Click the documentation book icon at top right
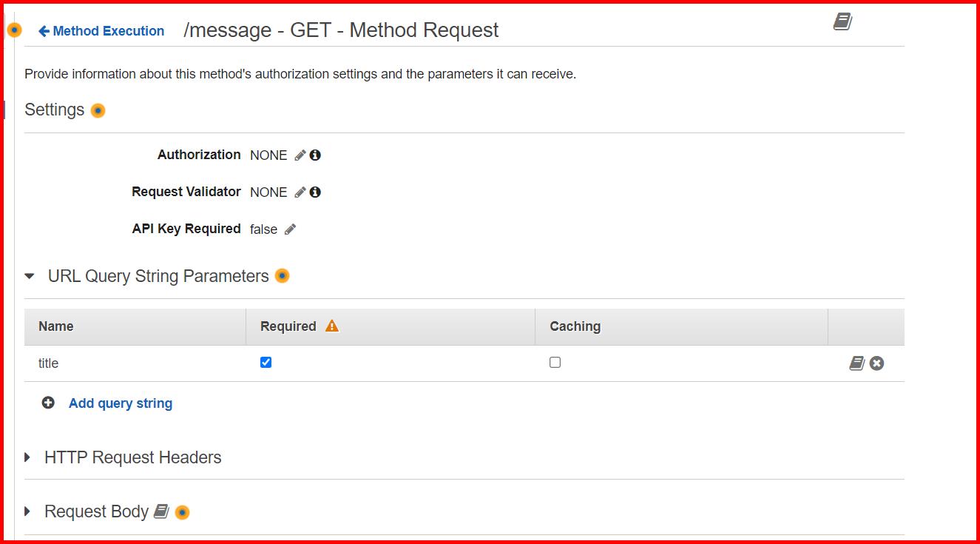 (842, 21)
